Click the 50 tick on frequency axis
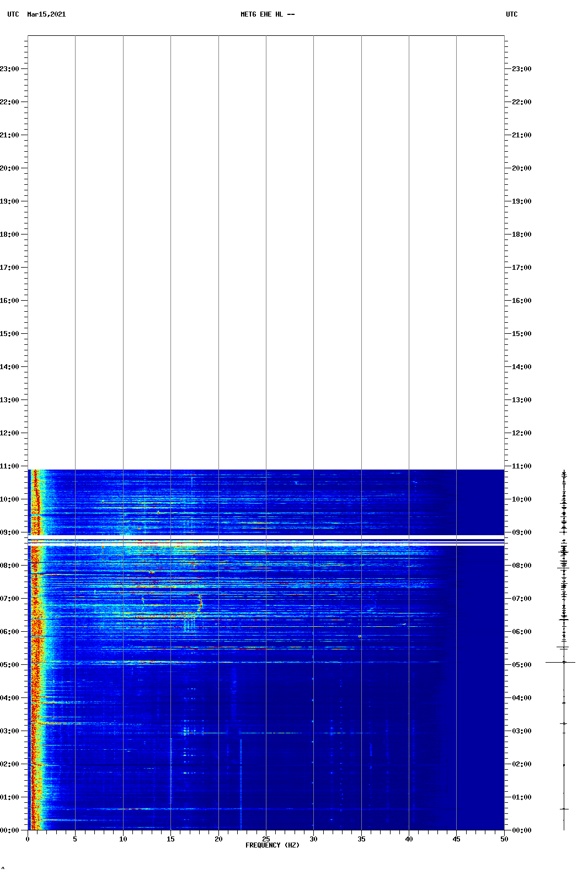Screen dimensions: 588x874 504,839
